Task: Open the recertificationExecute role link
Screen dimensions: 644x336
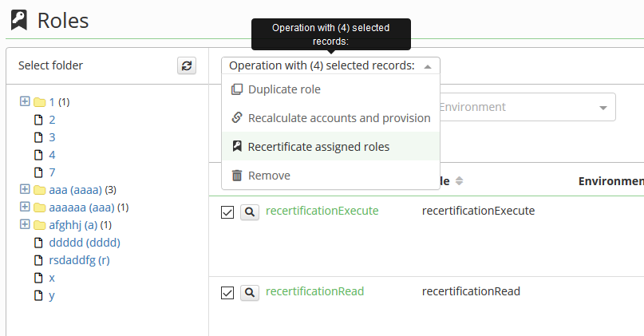Action: tap(322, 211)
